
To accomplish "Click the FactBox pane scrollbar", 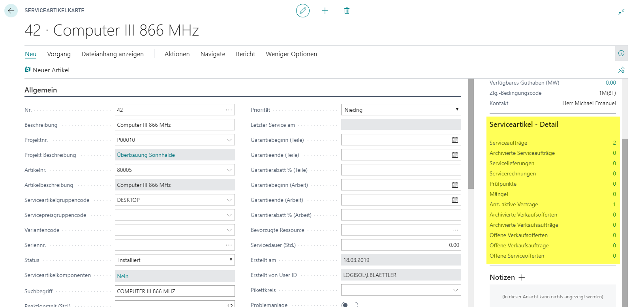I will click(625, 222).
